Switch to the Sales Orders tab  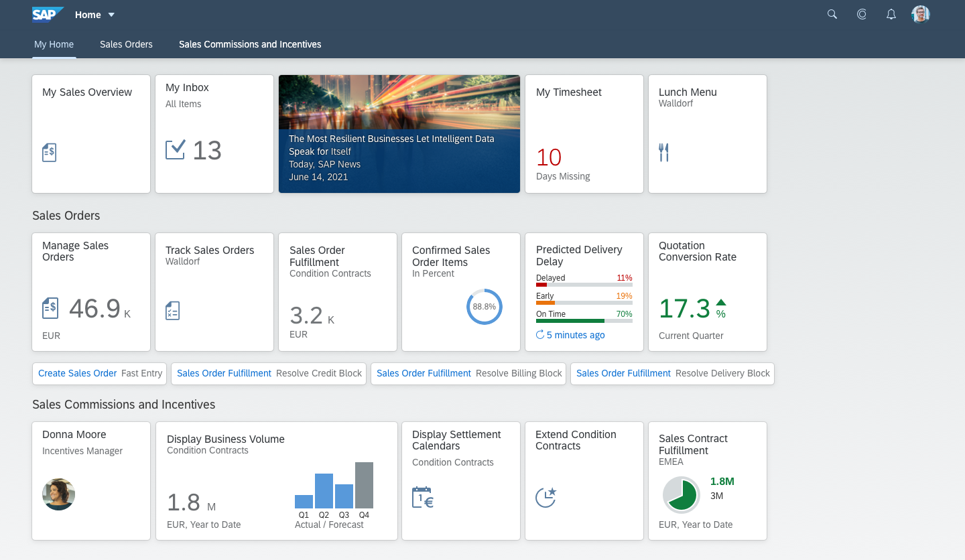pos(126,44)
